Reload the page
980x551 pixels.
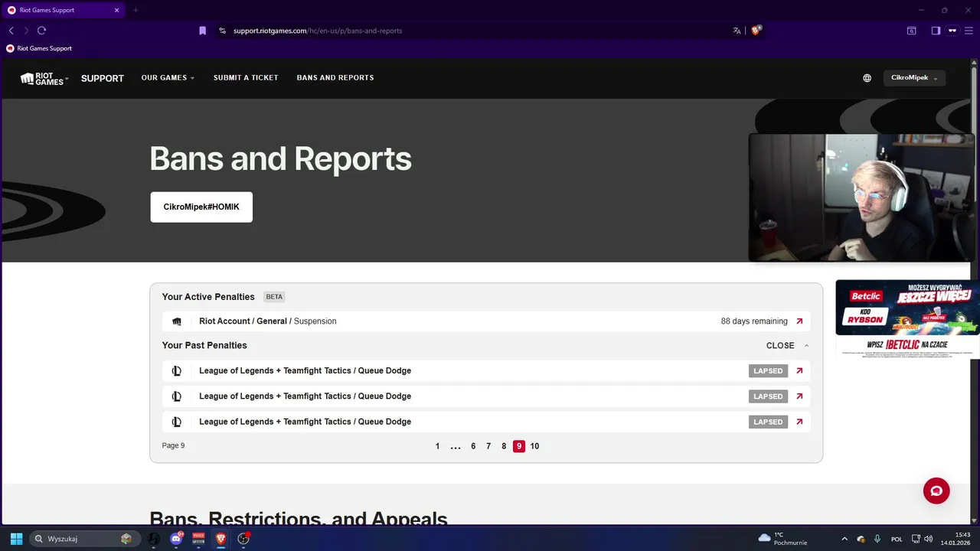[x=41, y=31]
